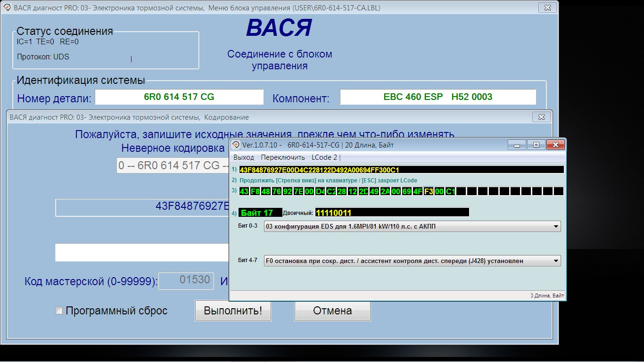Select byte cell 48
Viewport: 644px width, 362px height.
[x=265, y=191]
